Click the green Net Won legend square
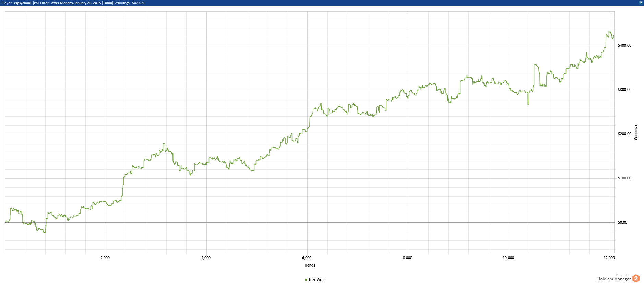This screenshot has width=644, height=284. point(306,280)
